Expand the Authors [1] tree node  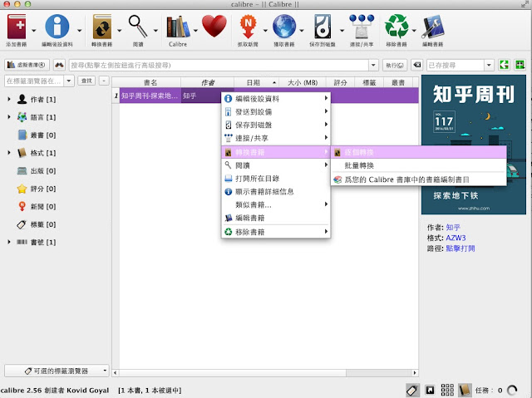click(x=9, y=99)
